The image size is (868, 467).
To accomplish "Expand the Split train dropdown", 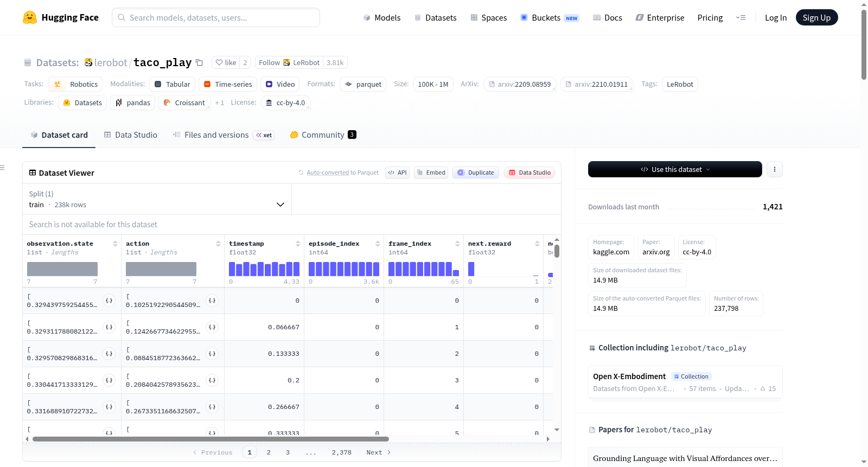I will (157, 199).
